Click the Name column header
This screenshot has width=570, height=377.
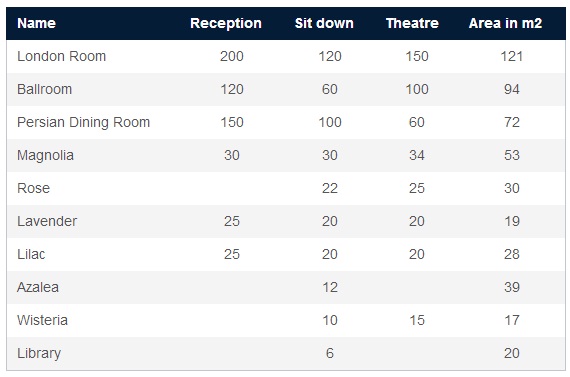[x=36, y=23]
